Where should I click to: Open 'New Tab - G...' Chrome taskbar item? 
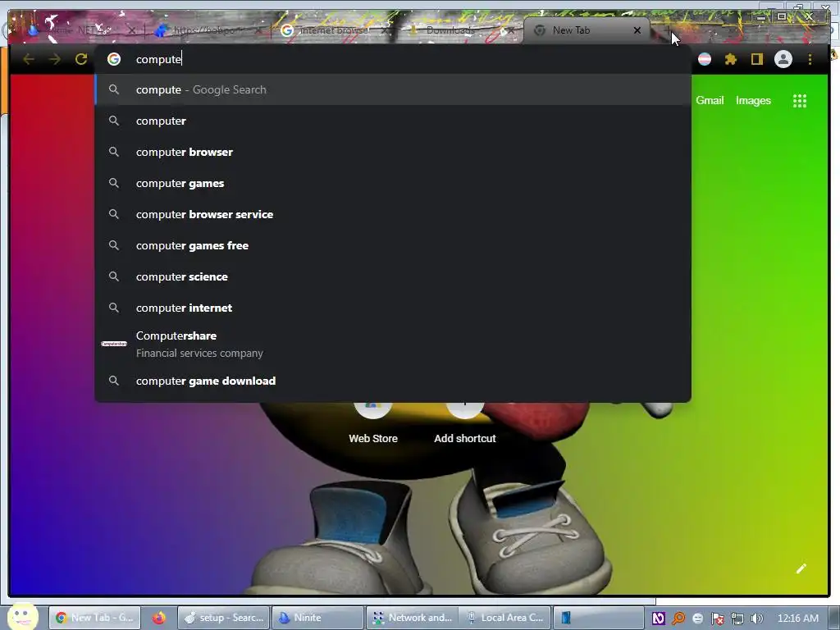[x=95, y=618]
